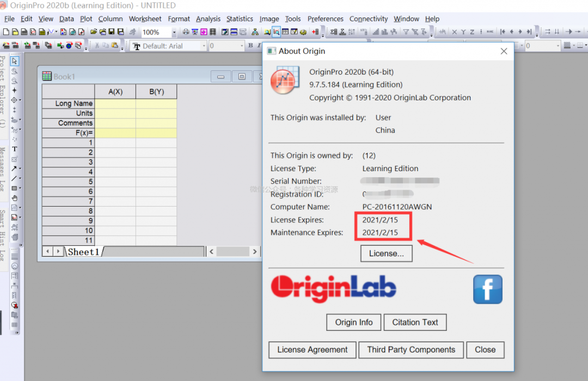588x381 pixels.
Task: Click the New Project icon
Action: pyautogui.click(x=6, y=32)
